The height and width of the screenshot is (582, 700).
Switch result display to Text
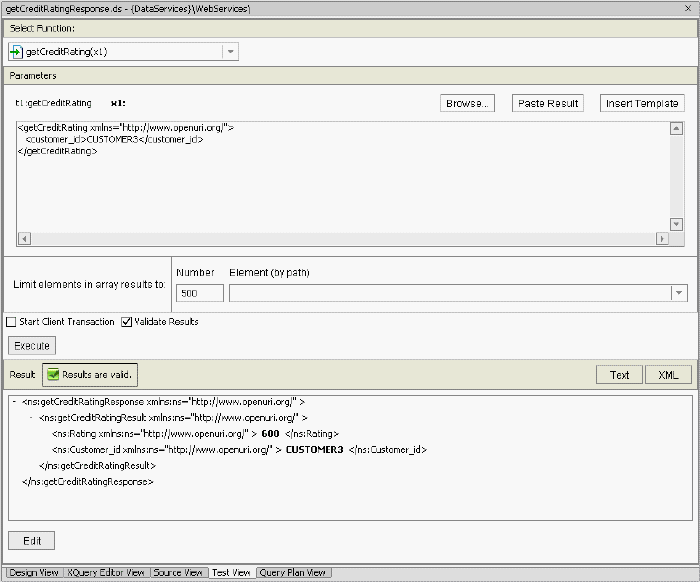pos(620,375)
